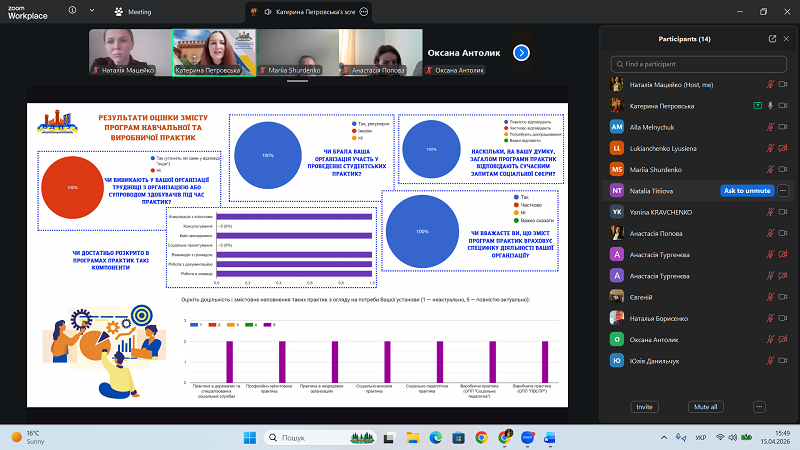This screenshot has height=450, width=800.
Task: Open more options on the screen share tab
Action: pyautogui.click(x=364, y=12)
